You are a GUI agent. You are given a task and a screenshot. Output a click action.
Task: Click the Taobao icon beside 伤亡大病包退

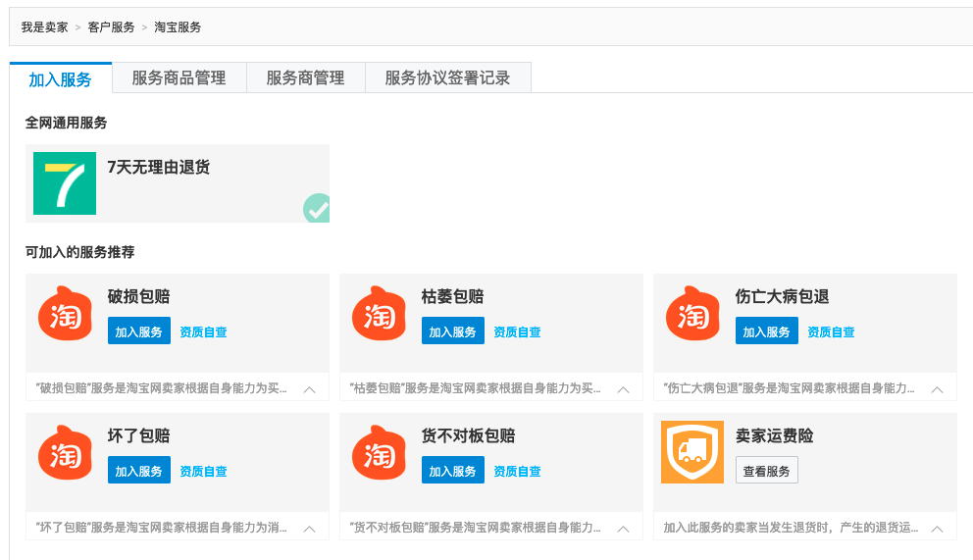(x=693, y=313)
